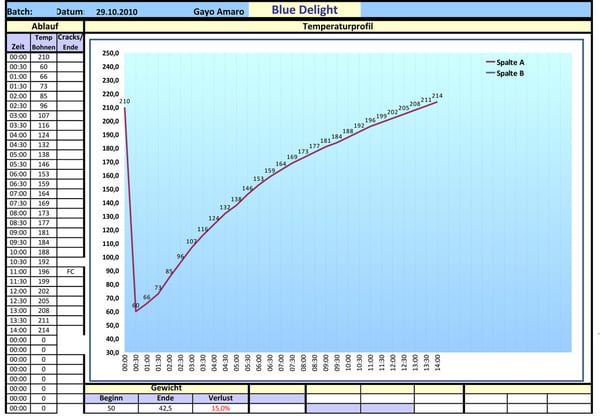Screen dimensions: 600x416
Task: Select the "Gewicht" section header
Action: (x=166, y=388)
